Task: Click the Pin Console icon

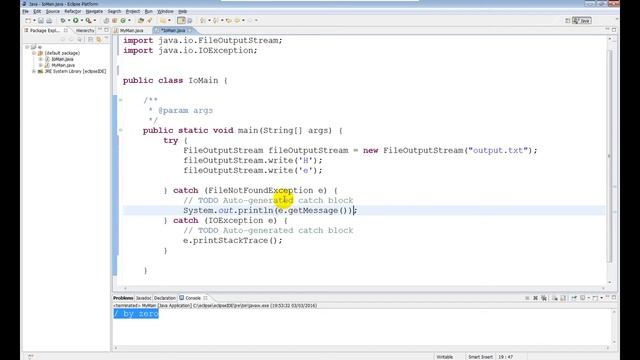Action: (574, 298)
